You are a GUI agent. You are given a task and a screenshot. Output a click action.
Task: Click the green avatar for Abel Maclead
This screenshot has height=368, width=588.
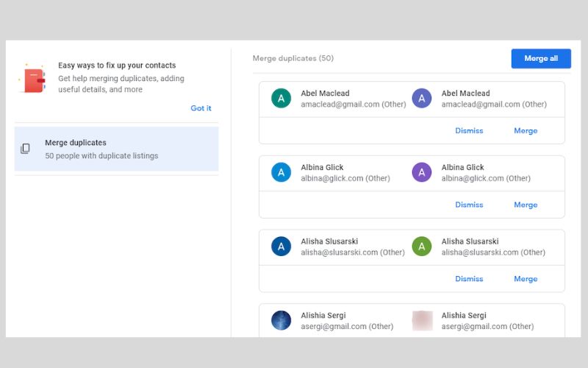click(281, 99)
